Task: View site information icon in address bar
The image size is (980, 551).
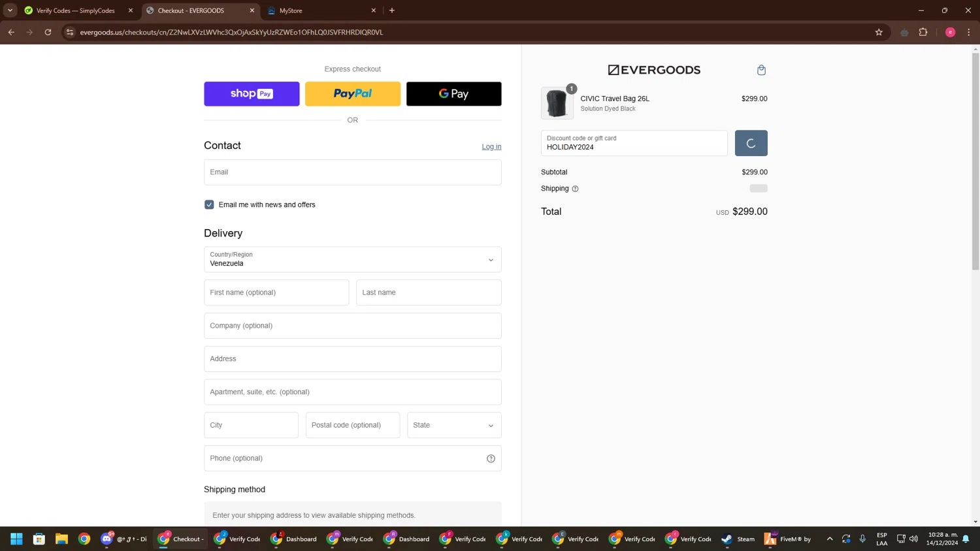Action: 70,32
